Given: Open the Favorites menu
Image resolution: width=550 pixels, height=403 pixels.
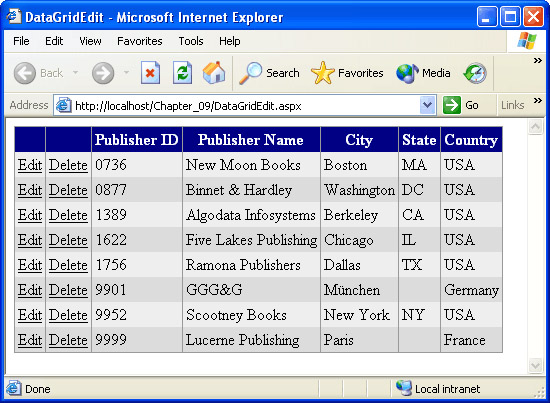Looking at the screenshot, I should (x=140, y=41).
